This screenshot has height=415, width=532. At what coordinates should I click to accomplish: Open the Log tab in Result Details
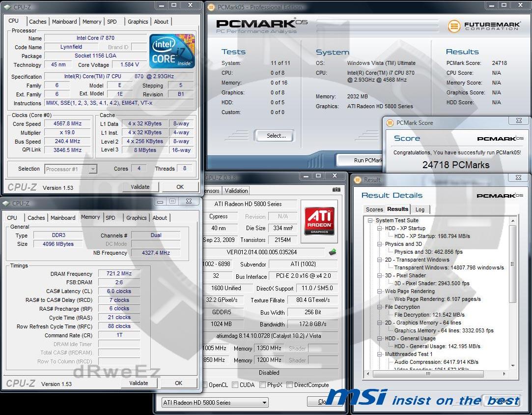coord(420,209)
